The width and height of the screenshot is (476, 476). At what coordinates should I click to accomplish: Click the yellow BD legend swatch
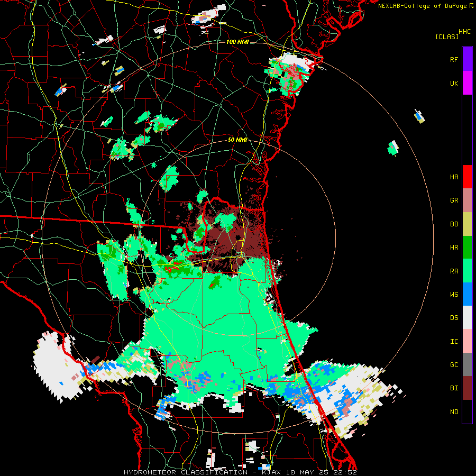(x=467, y=224)
